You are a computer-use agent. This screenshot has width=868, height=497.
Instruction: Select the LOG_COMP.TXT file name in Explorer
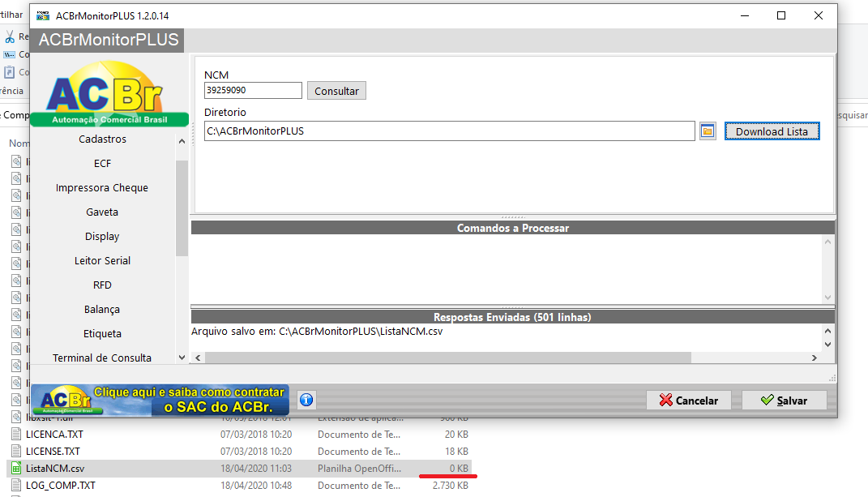(x=60, y=486)
